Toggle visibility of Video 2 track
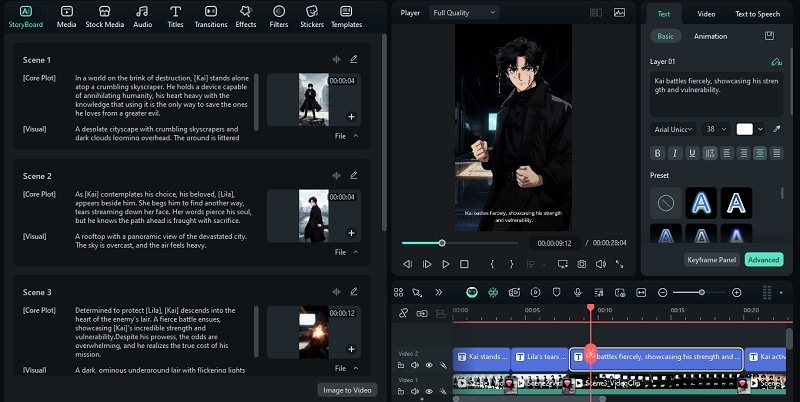Viewport: 800px width, 402px height. click(x=429, y=365)
